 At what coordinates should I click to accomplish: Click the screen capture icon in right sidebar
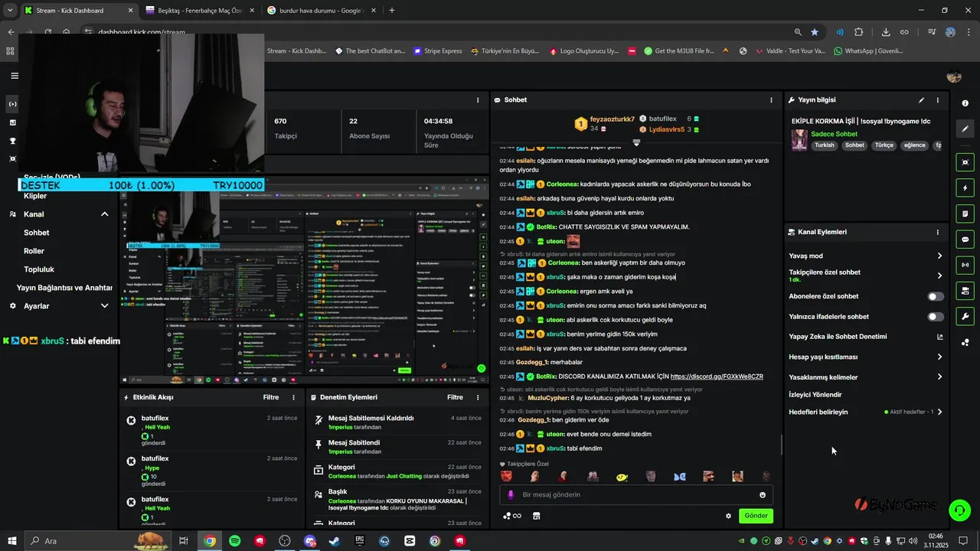965,161
